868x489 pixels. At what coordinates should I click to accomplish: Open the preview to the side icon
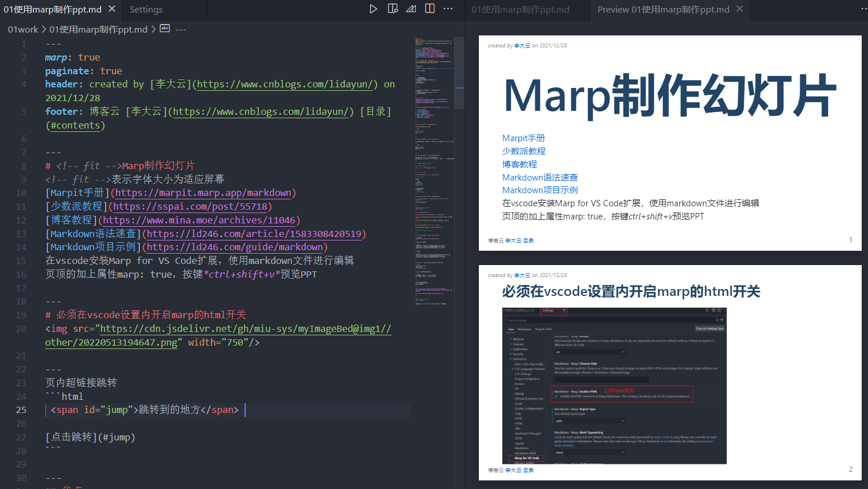393,9
